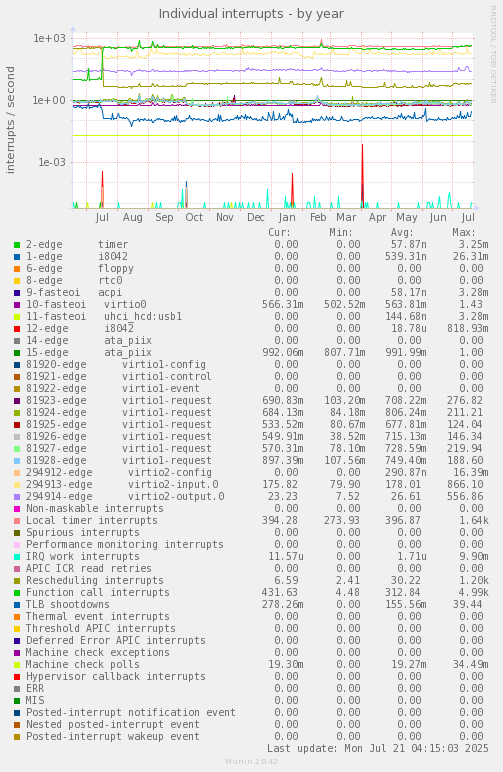Click the Jan label on the time axis
Viewport: 503px width, 772px height.
tap(287, 217)
